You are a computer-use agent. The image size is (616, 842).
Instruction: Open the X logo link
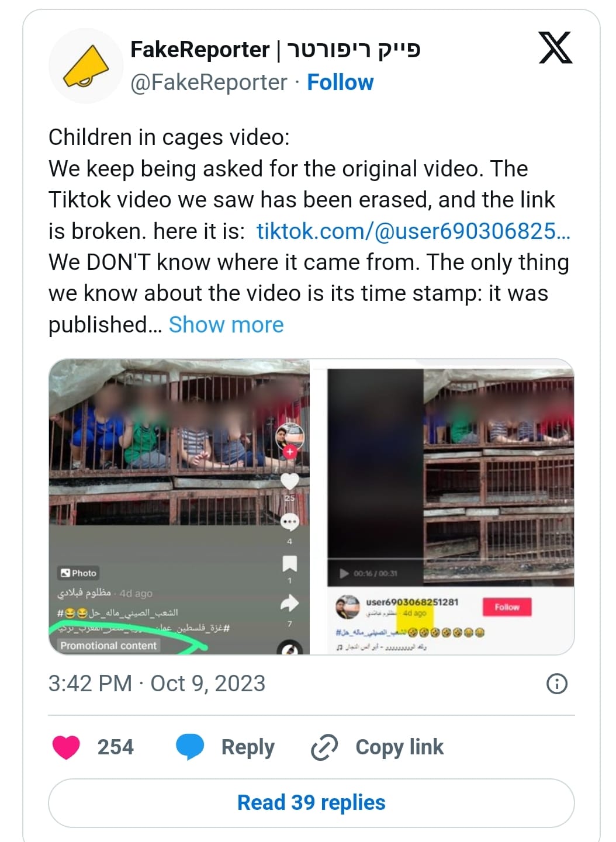[555, 48]
